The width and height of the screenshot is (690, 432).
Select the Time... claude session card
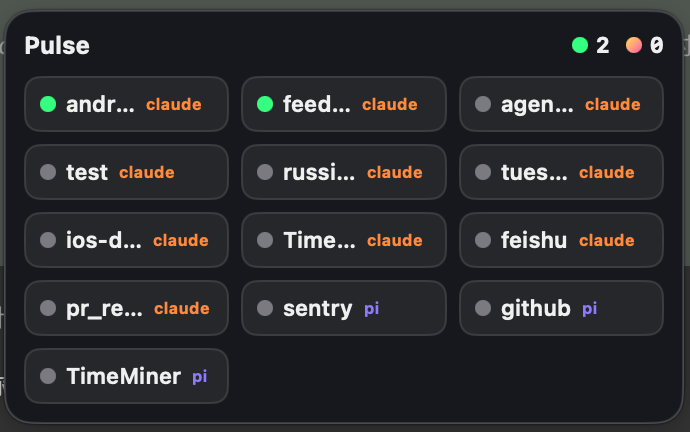click(344, 240)
